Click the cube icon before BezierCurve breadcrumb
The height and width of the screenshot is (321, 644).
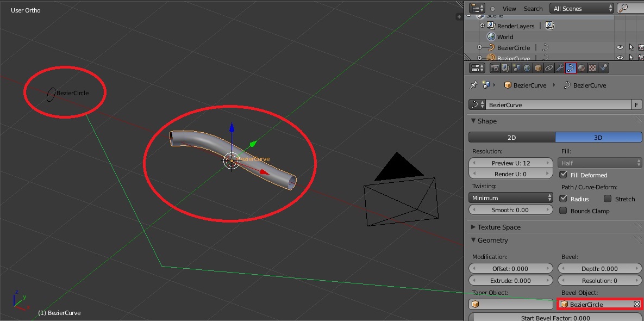coord(508,85)
